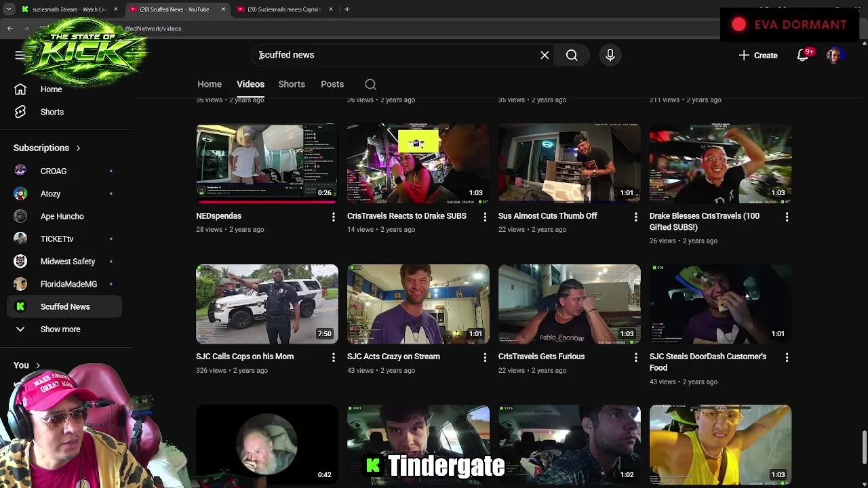Start voice search with the microphone icon
This screenshot has width=868, height=488.
pyautogui.click(x=610, y=55)
